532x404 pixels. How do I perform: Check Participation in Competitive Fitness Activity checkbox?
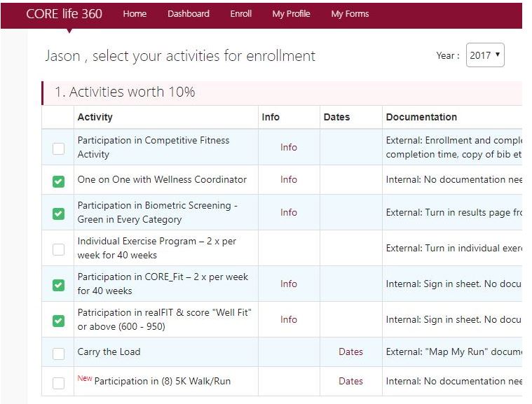click(58, 148)
